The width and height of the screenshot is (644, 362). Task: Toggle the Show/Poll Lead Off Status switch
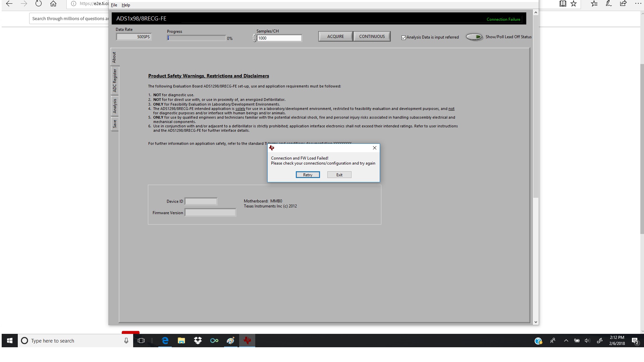tap(474, 37)
